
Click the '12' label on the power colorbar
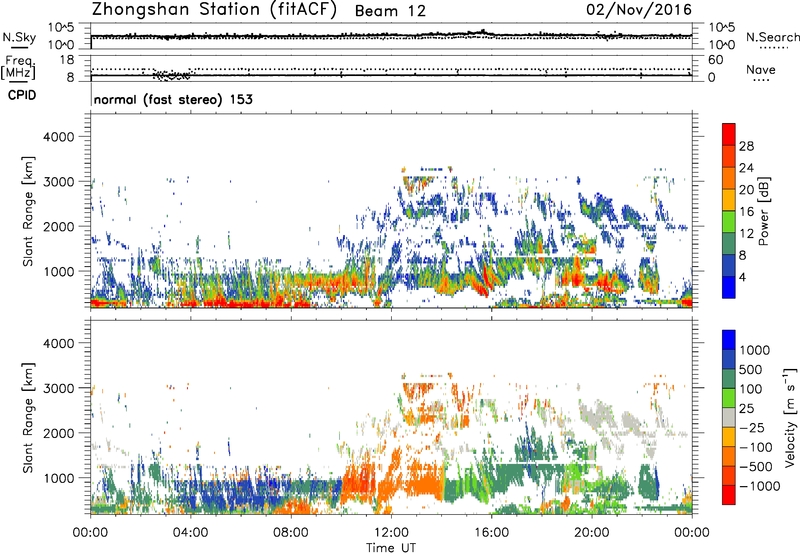pyautogui.click(x=746, y=234)
